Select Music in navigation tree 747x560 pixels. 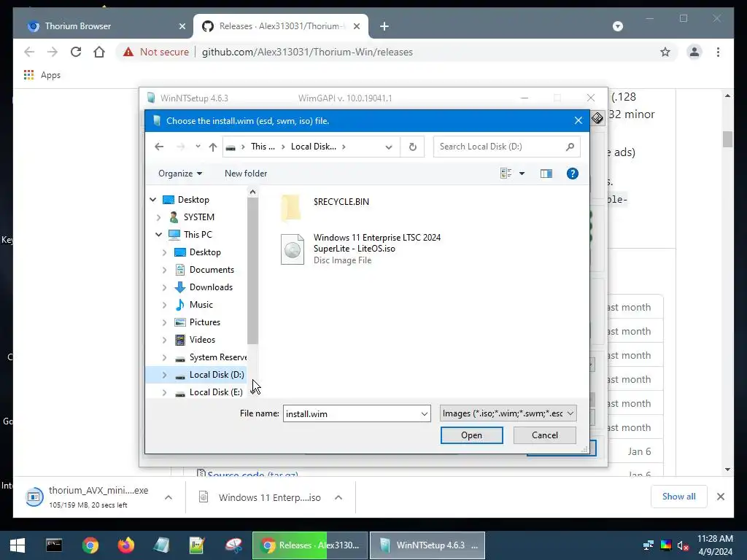click(201, 305)
